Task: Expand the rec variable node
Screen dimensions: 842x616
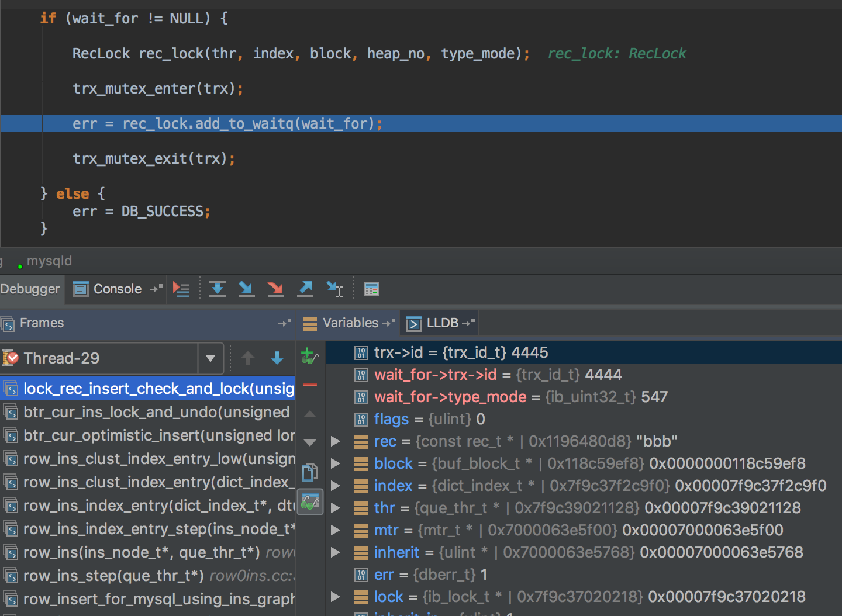Action: pyautogui.click(x=336, y=441)
